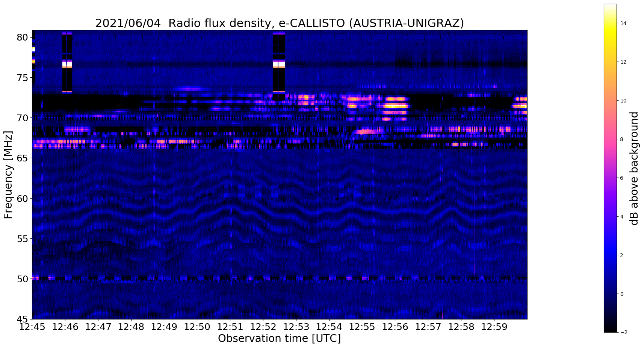Click the 75 MHz frequency tick label
This screenshot has height=348, width=644.
pos(23,78)
